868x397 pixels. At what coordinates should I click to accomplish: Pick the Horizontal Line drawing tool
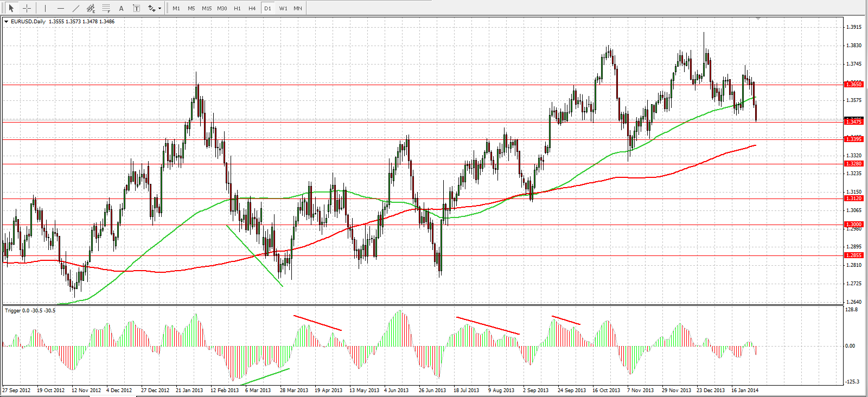[x=61, y=8]
